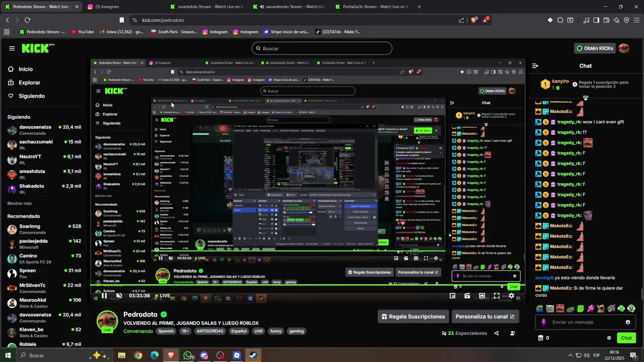This screenshot has height=362, width=644.
Task: Open Siguiendo page from sidebar
Action: point(26,96)
